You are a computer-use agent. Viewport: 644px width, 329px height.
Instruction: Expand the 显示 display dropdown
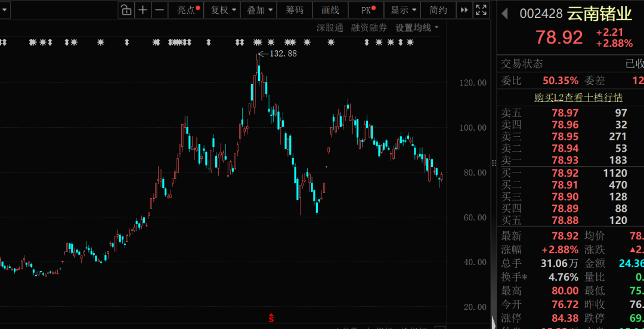[403, 10]
